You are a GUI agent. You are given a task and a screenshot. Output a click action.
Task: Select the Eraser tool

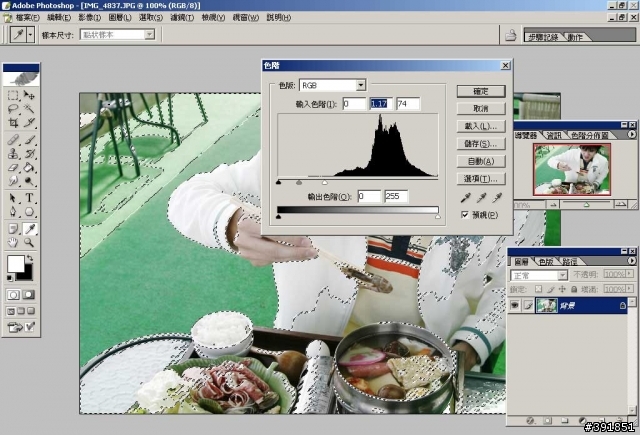[x=13, y=167]
